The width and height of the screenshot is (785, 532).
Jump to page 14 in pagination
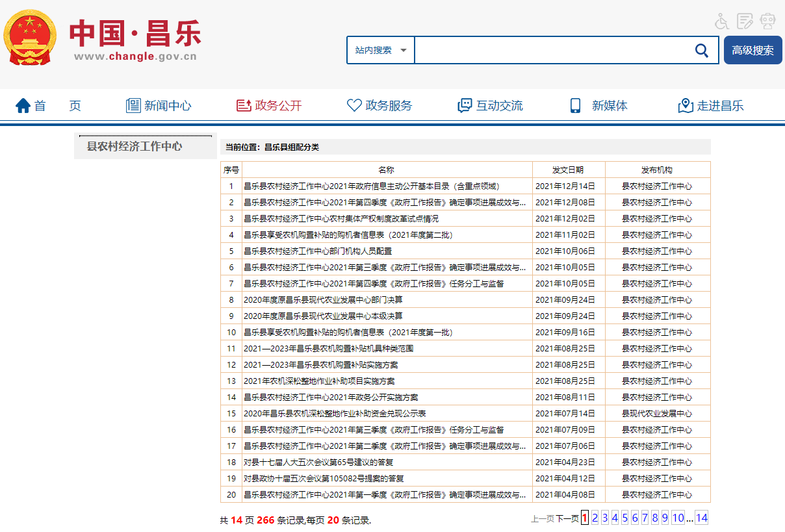(x=701, y=518)
